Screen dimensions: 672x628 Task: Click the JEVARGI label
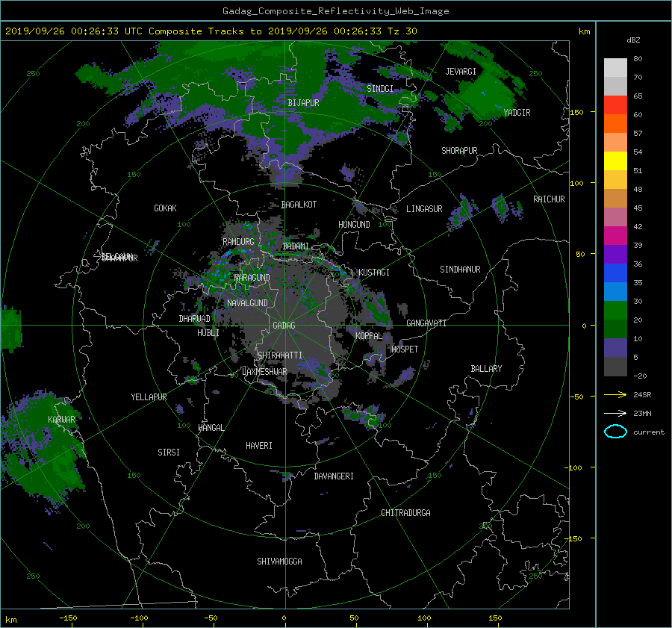(461, 72)
